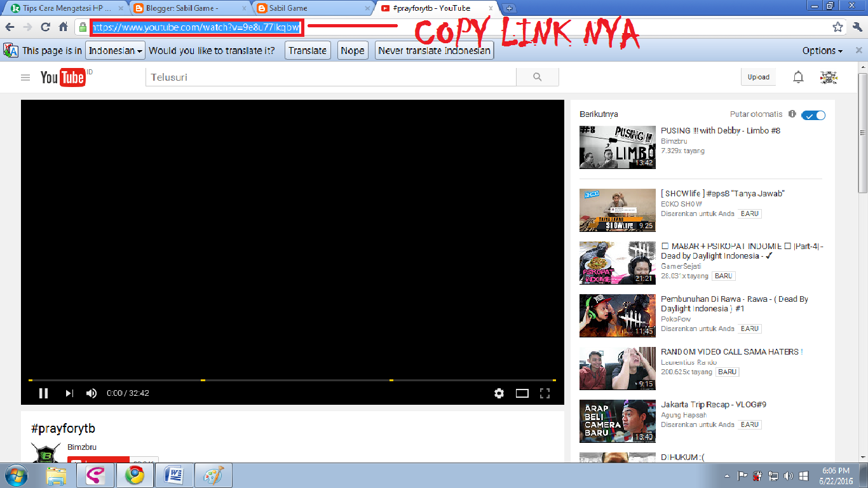Open MABAR + PSIKOPAT INDOMIE video title

pos(742,251)
